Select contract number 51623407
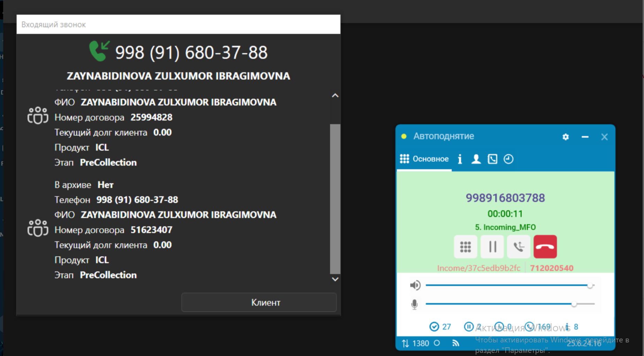This screenshot has width=644, height=356. pos(151,230)
